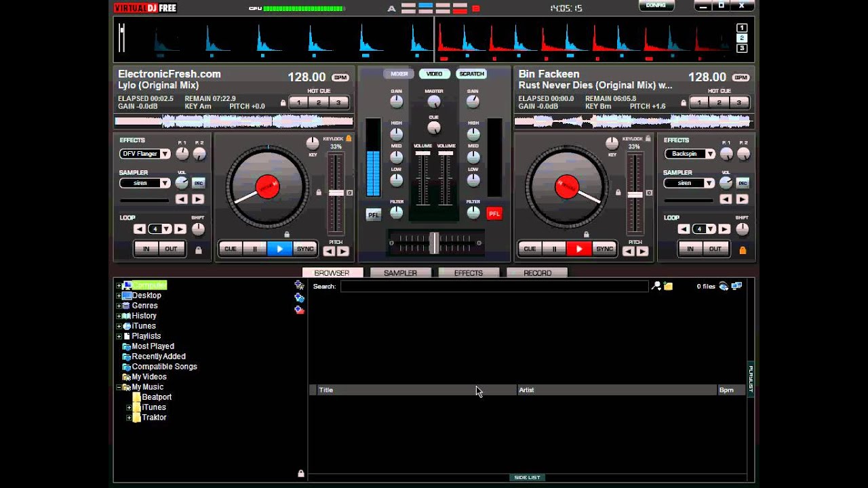Double the right deck loop length

(x=725, y=229)
